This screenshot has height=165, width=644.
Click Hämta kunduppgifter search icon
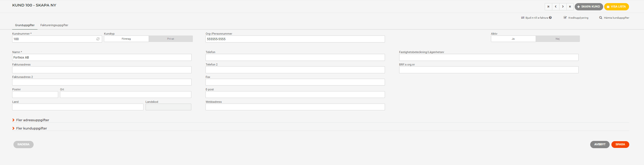coord(601,18)
